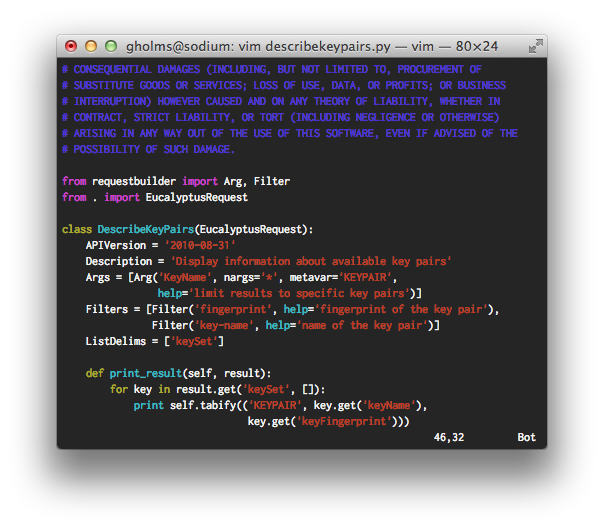Click the red close window button
Screen dimensions: 604x528
(x=71, y=46)
